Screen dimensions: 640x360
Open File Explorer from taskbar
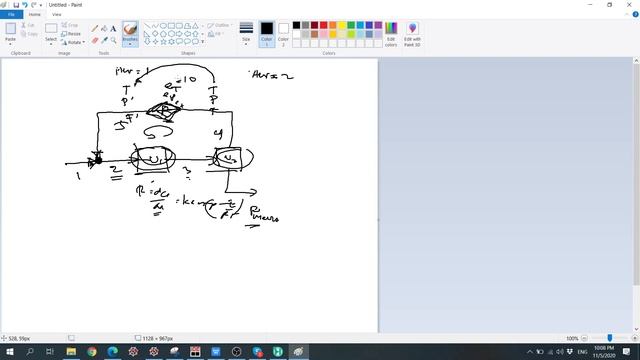click(71, 351)
